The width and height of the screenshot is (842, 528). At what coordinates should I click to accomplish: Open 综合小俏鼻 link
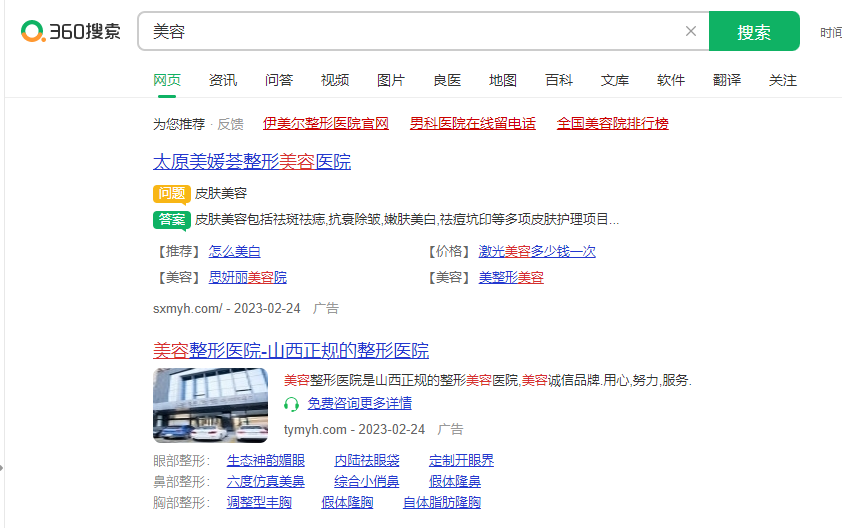click(367, 481)
